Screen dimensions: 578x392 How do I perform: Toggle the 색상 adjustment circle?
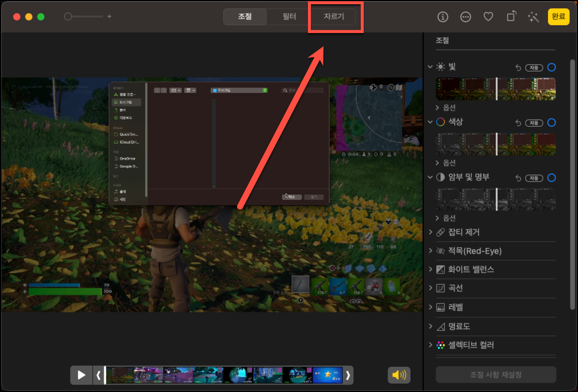tap(551, 122)
